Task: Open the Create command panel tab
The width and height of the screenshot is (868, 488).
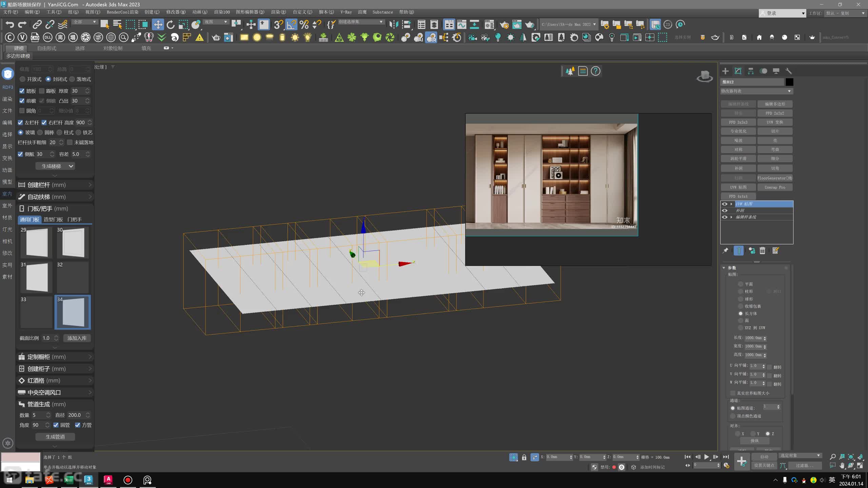Action: tap(725, 71)
